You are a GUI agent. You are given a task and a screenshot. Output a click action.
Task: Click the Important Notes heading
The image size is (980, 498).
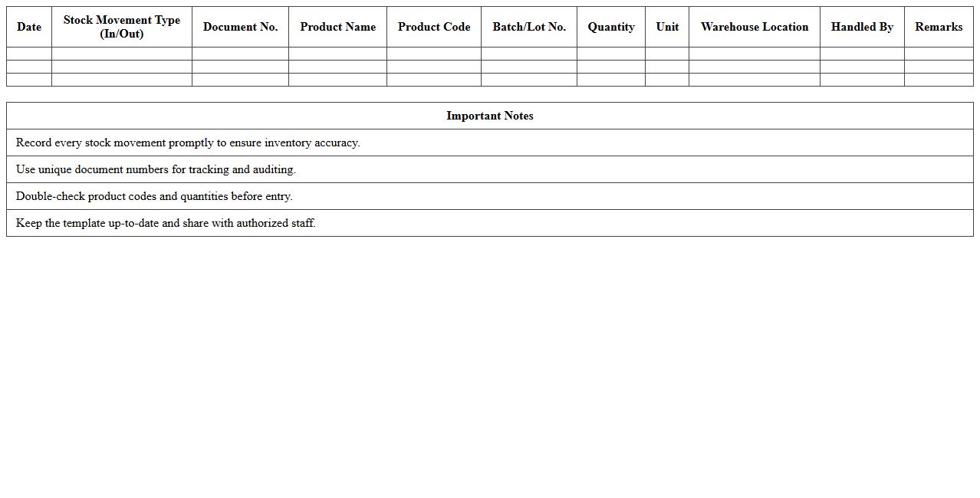pyautogui.click(x=490, y=116)
